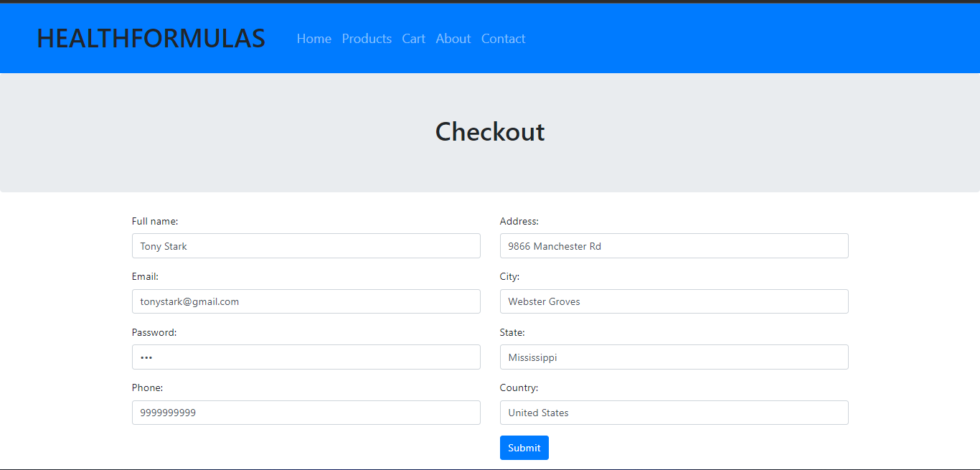This screenshot has width=980, height=470.
Task: Select the Phone number field
Action: pyautogui.click(x=306, y=412)
